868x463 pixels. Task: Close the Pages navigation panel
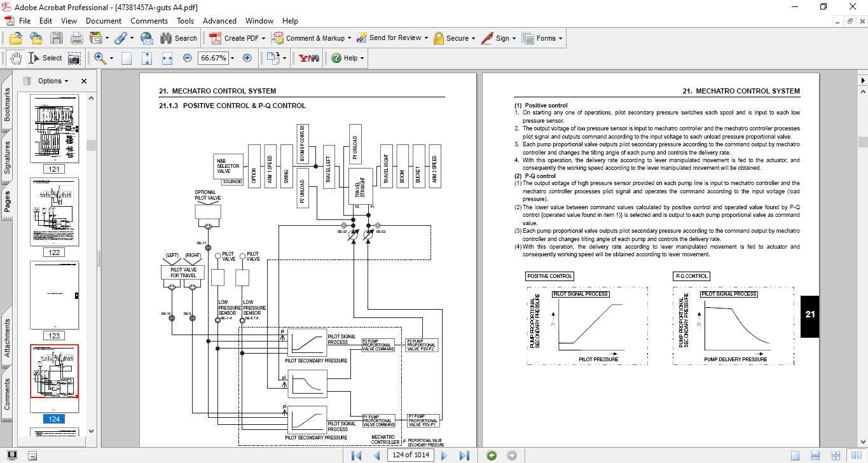pos(84,81)
